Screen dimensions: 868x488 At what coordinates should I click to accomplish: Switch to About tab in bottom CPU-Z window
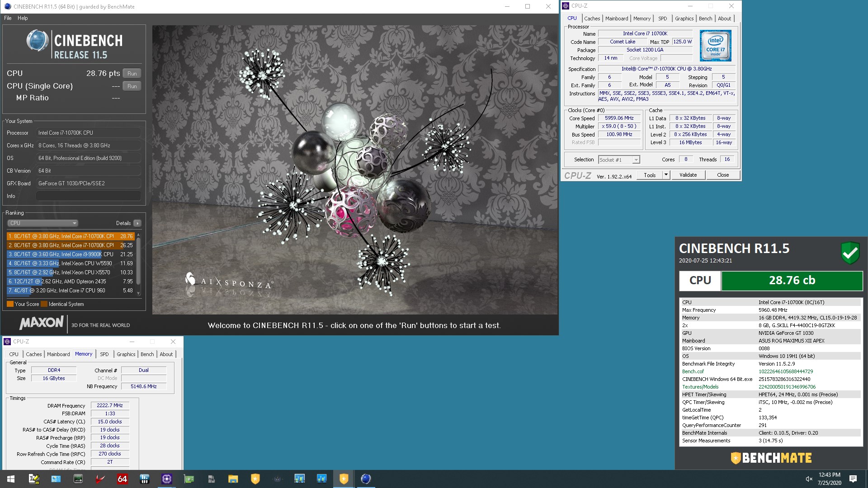166,354
